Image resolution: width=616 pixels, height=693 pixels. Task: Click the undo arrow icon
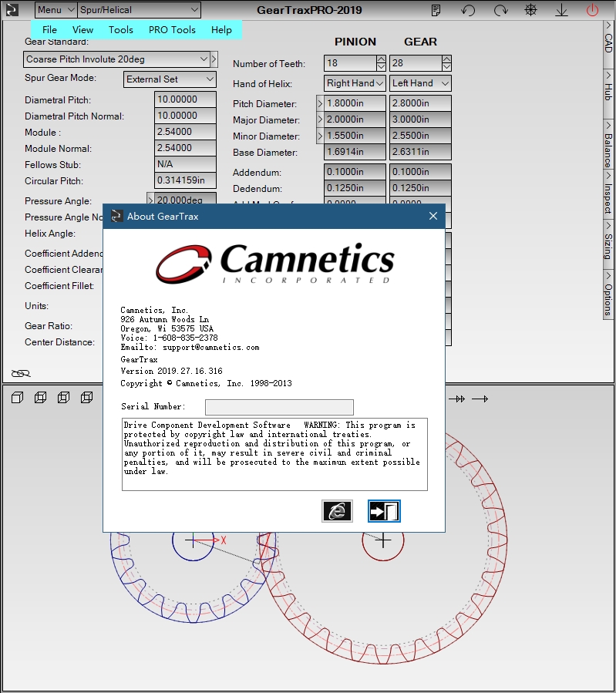coord(468,10)
